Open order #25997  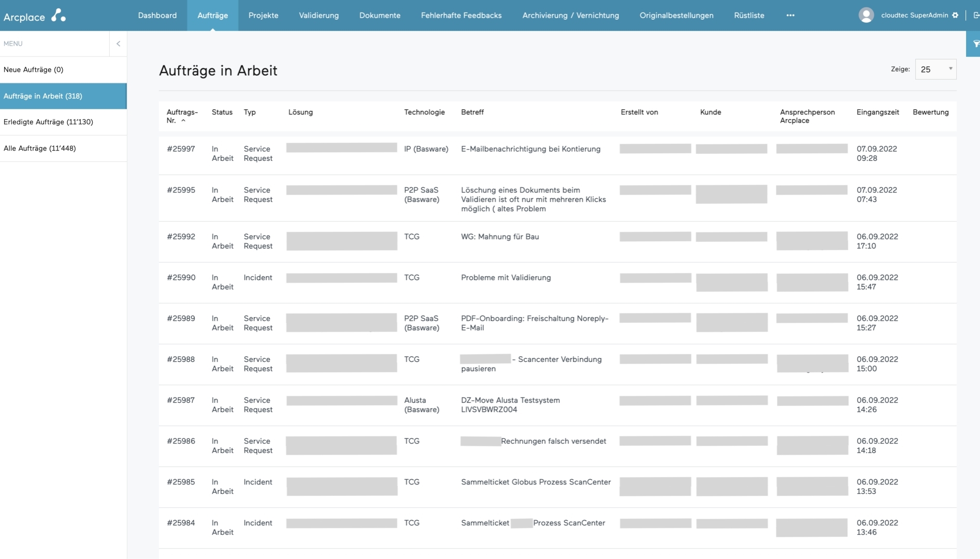[x=181, y=149]
